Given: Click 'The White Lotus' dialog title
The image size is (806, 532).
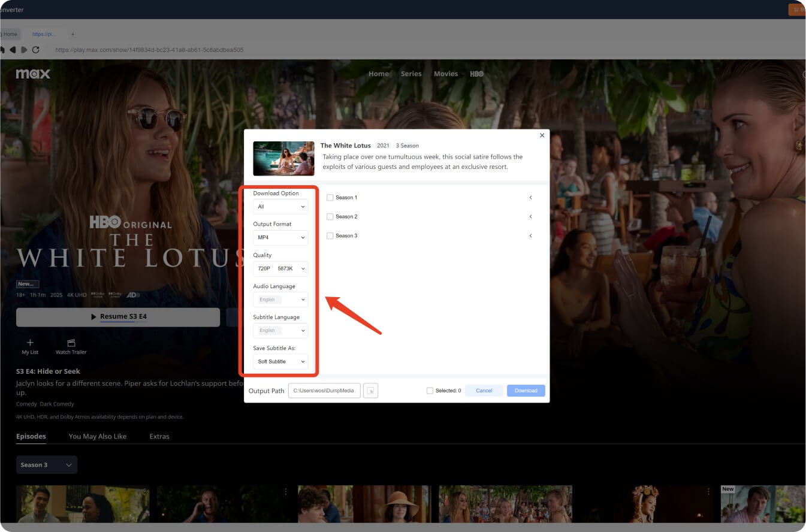Looking at the screenshot, I should coord(346,146).
